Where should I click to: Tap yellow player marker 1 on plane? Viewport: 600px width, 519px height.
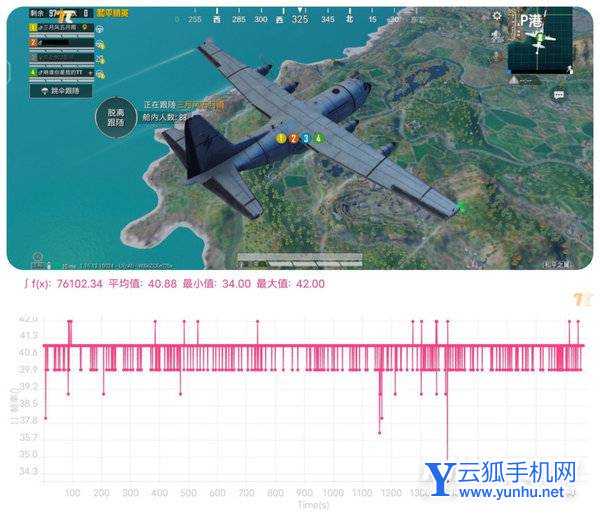281,138
